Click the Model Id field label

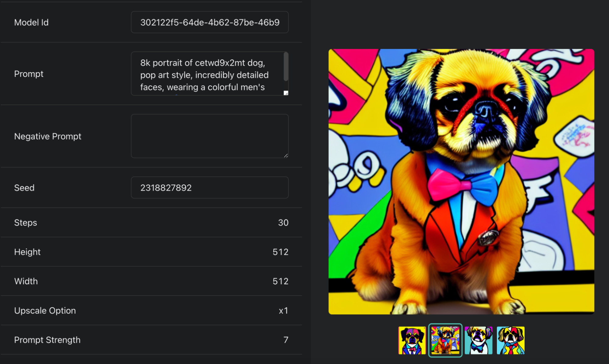click(32, 22)
